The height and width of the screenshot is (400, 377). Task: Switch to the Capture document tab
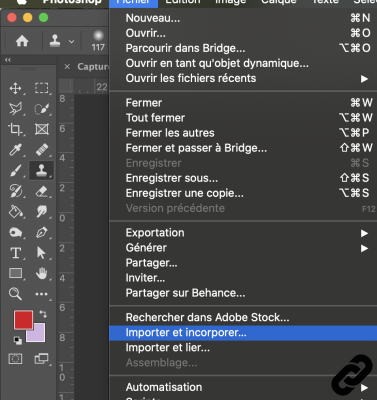pyautogui.click(x=93, y=67)
